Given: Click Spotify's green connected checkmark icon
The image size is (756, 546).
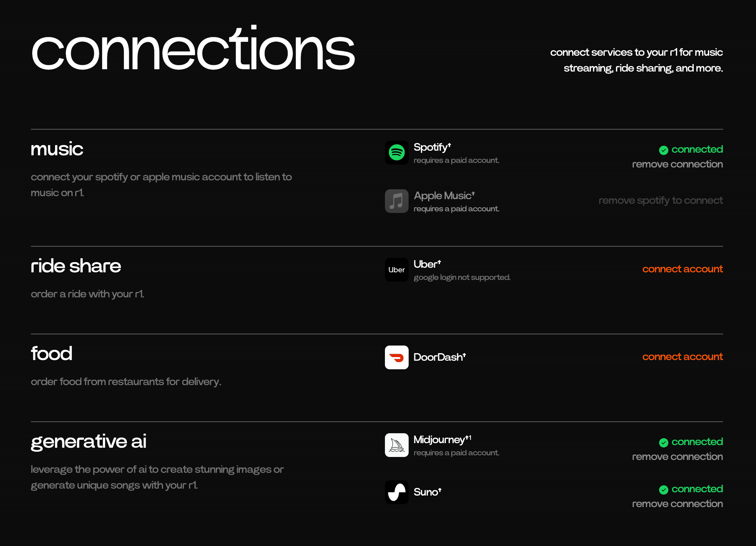Looking at the screenshot, I should (663, 150).
